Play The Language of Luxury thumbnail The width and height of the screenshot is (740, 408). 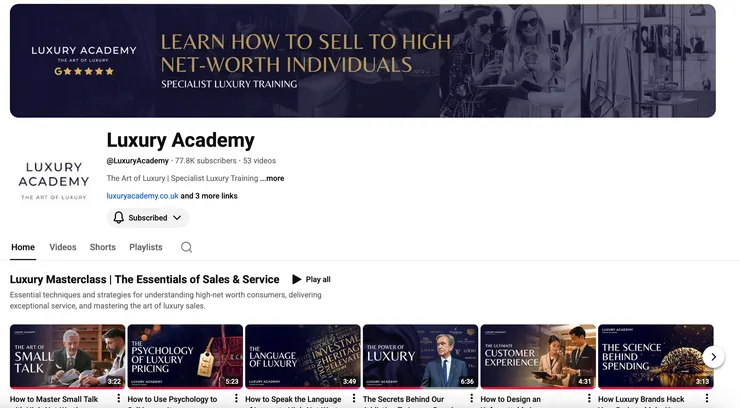(303, 357)
